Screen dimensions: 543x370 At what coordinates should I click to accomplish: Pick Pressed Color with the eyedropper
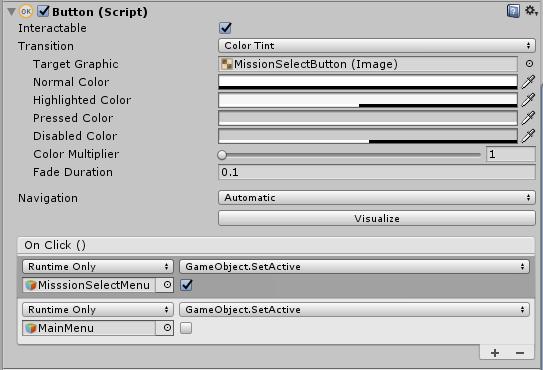click(x=528, y=118)
